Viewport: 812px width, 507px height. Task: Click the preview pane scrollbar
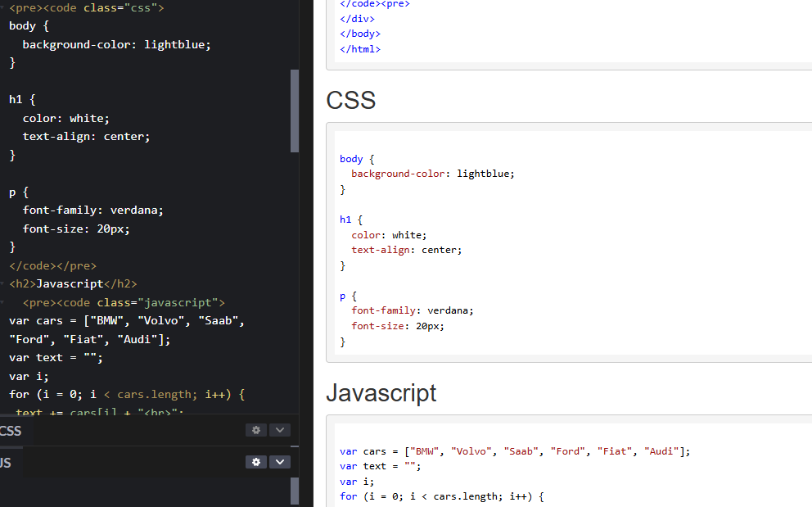point(809,246)
